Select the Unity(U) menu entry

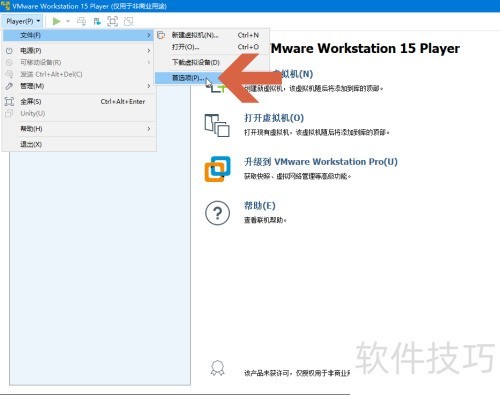[78, 113]
